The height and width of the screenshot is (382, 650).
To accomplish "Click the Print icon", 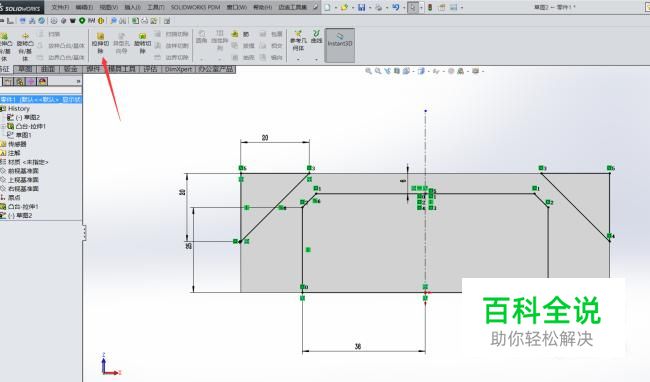I will coord(378,7).
